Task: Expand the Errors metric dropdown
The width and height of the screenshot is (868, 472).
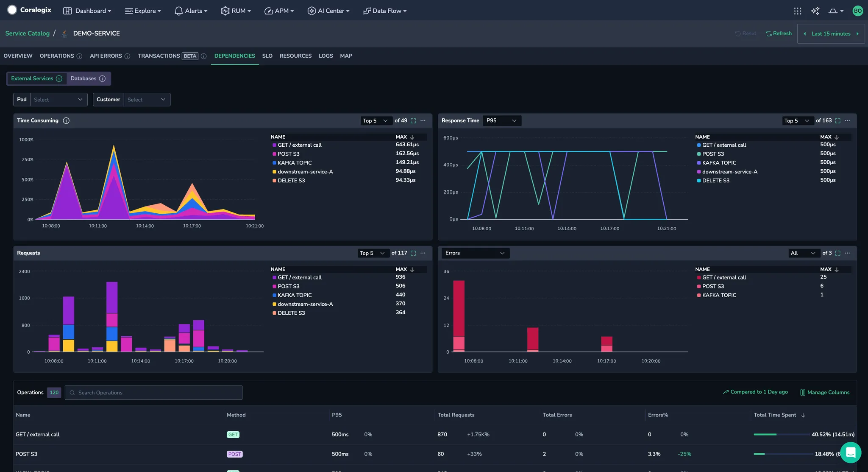Action: pos(475,253)
